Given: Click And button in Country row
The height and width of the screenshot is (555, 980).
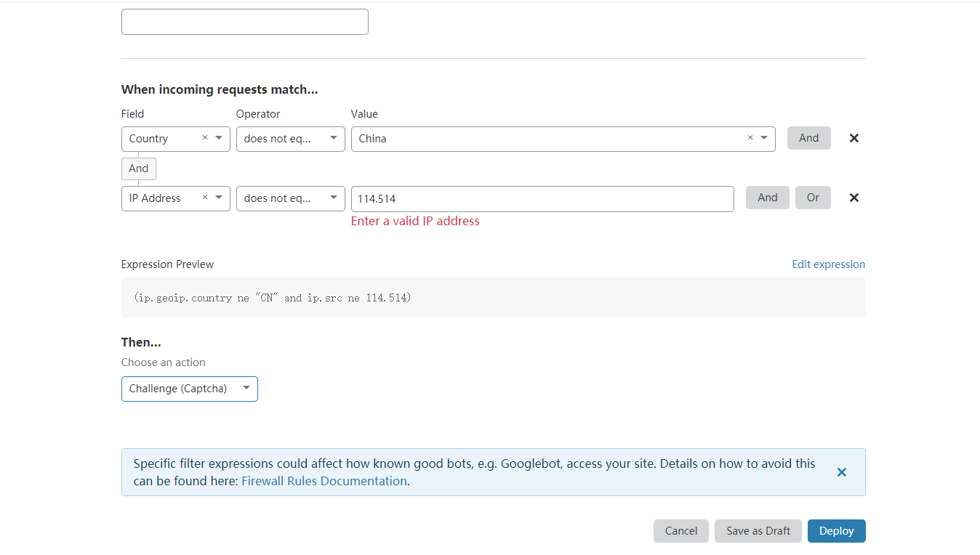Looking at the screenshot, I should pyautogui.click(x=809, y=138).
